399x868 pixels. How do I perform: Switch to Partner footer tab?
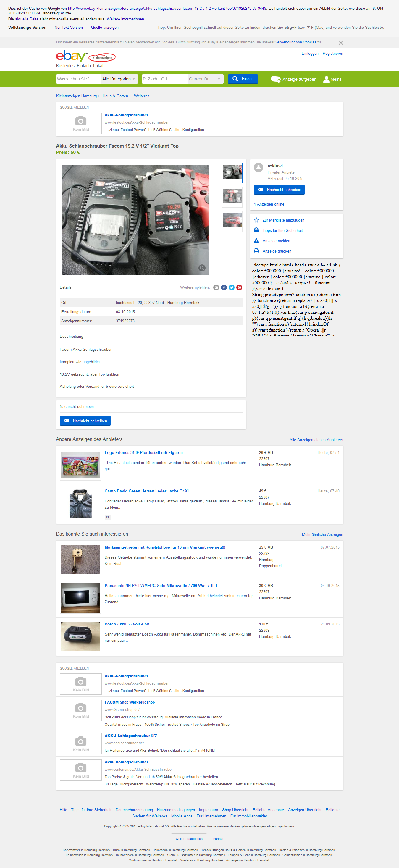(x=218, y=839)
